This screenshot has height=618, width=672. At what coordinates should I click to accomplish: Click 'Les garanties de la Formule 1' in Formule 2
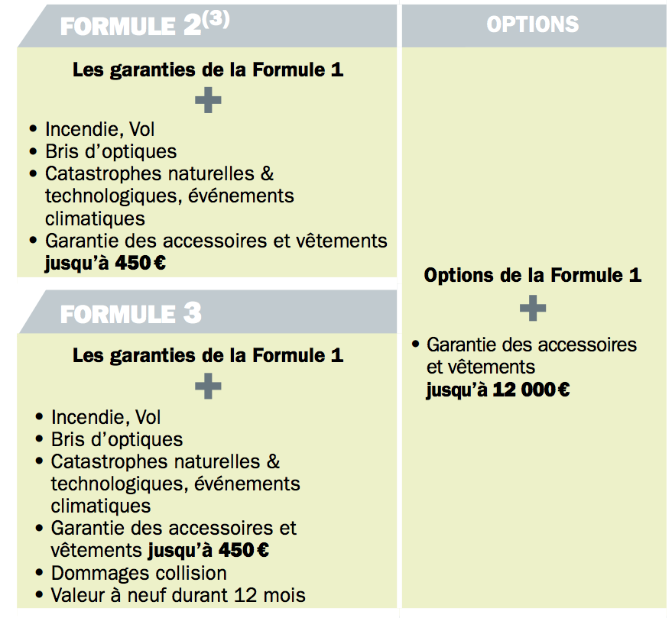pos(208,70)
